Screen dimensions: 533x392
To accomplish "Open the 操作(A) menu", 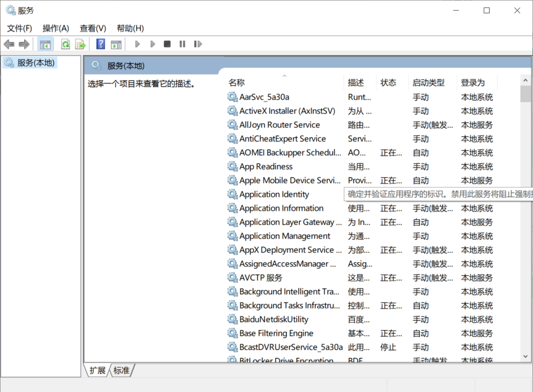I will 56,28.
